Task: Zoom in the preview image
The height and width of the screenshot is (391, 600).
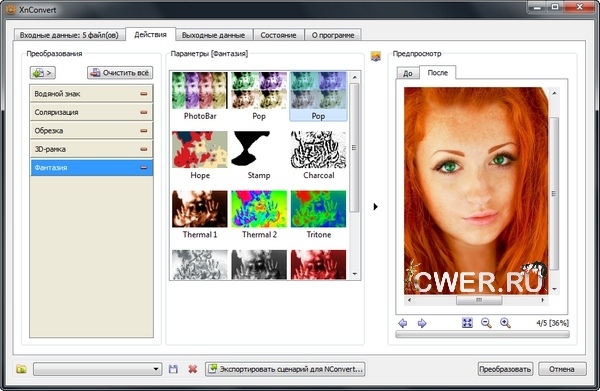Action: tap(505, 323)
